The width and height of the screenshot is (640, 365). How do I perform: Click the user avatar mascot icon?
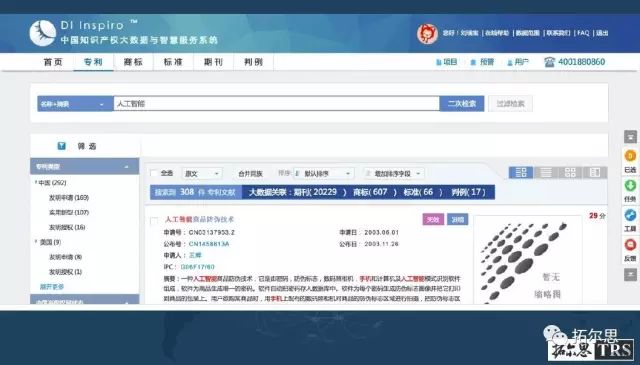coord(427,33)
